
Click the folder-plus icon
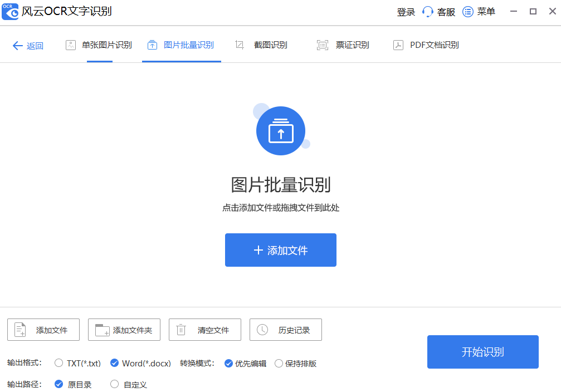(x=103, y=330)
